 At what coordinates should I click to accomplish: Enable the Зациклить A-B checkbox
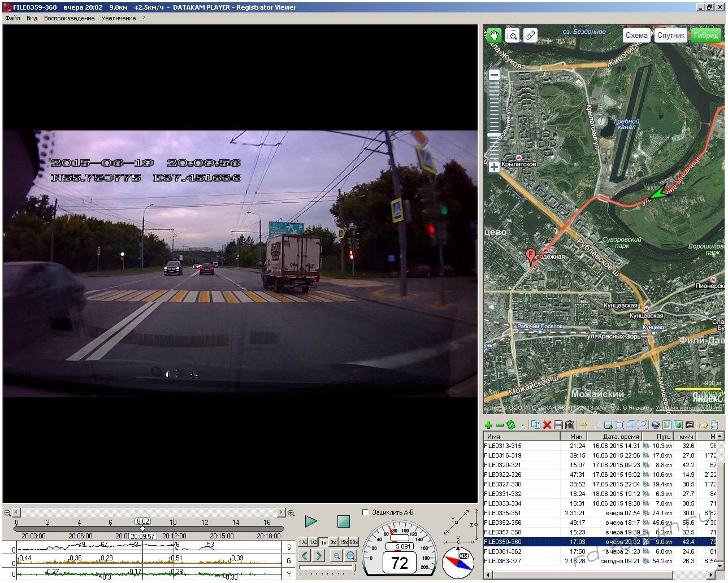365,512
